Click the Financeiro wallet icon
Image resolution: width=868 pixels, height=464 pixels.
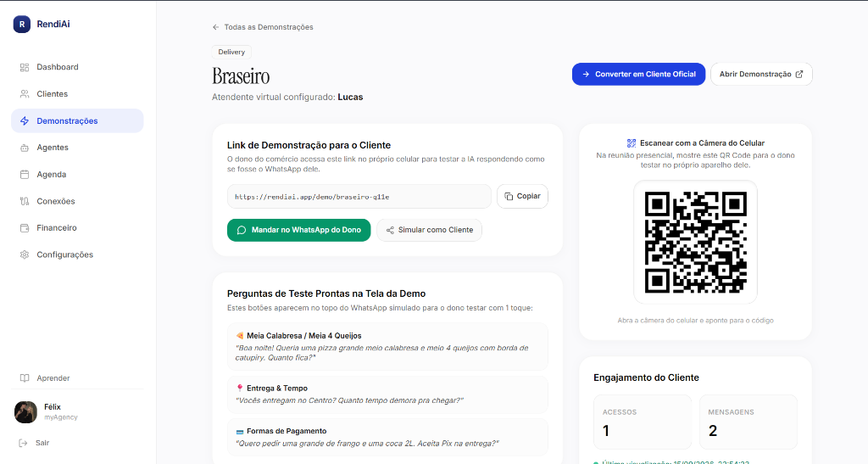(25, 228)
